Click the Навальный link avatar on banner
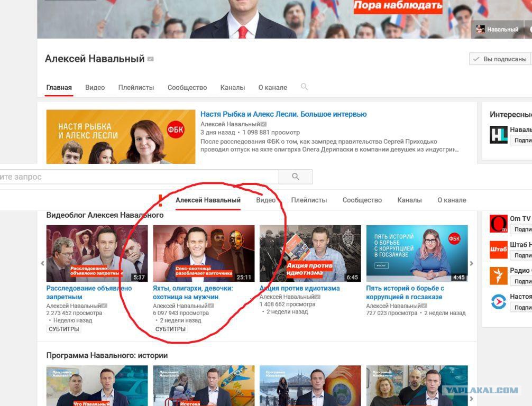 [480, 30]
